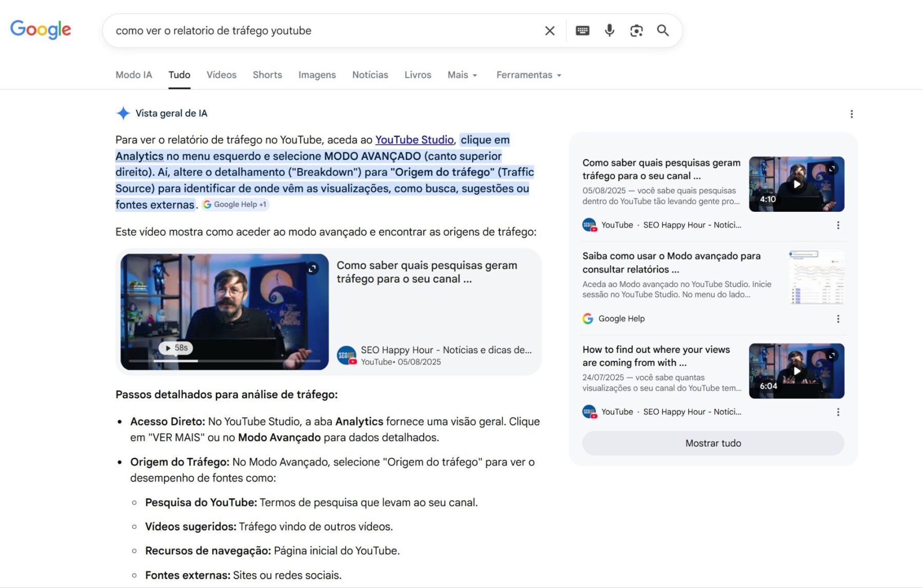Open the Google logo homepage

[x=41, y=30]
